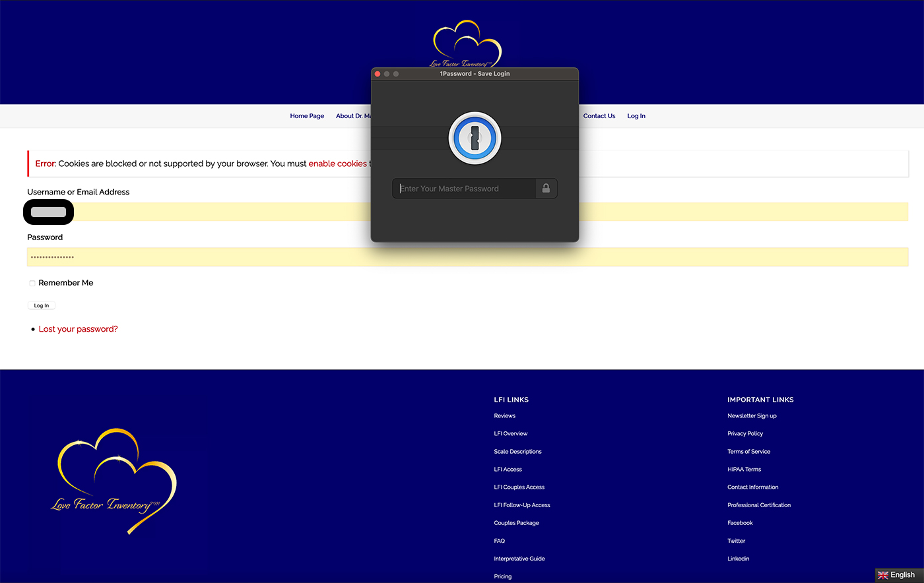Open Couples Package footer link
This screenshot has width=924, height=583.
[x=517, y=523]
